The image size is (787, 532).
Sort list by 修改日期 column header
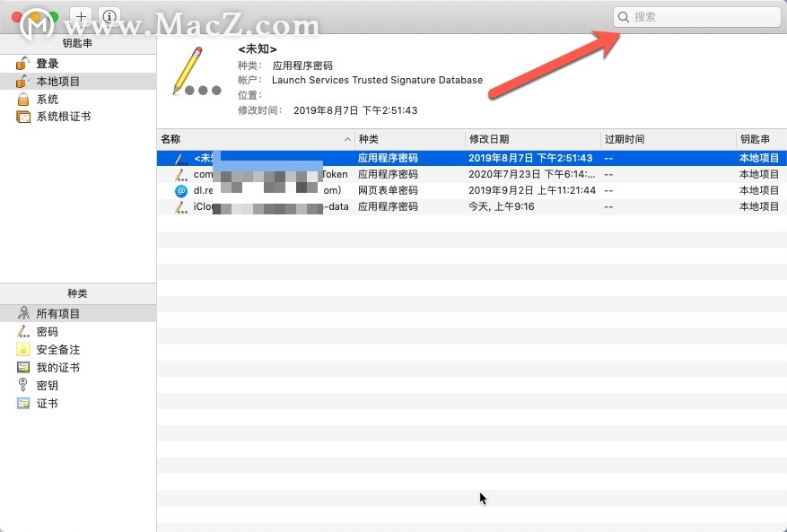[533, 139]
